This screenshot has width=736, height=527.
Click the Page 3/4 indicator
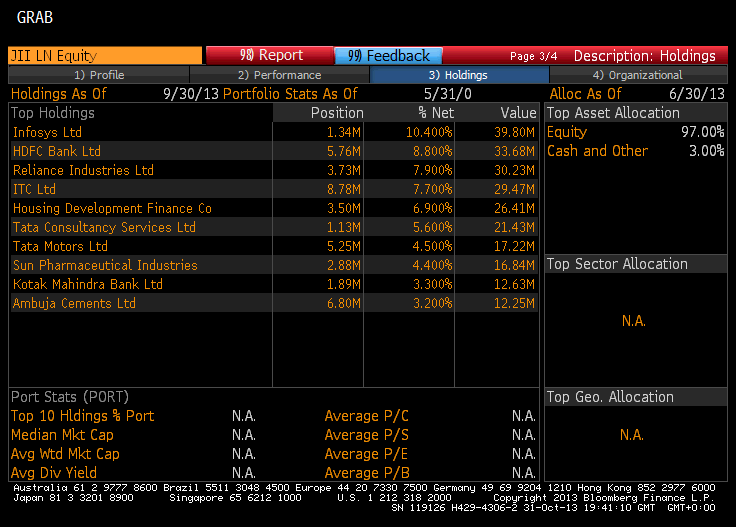(x=534, y=56)
